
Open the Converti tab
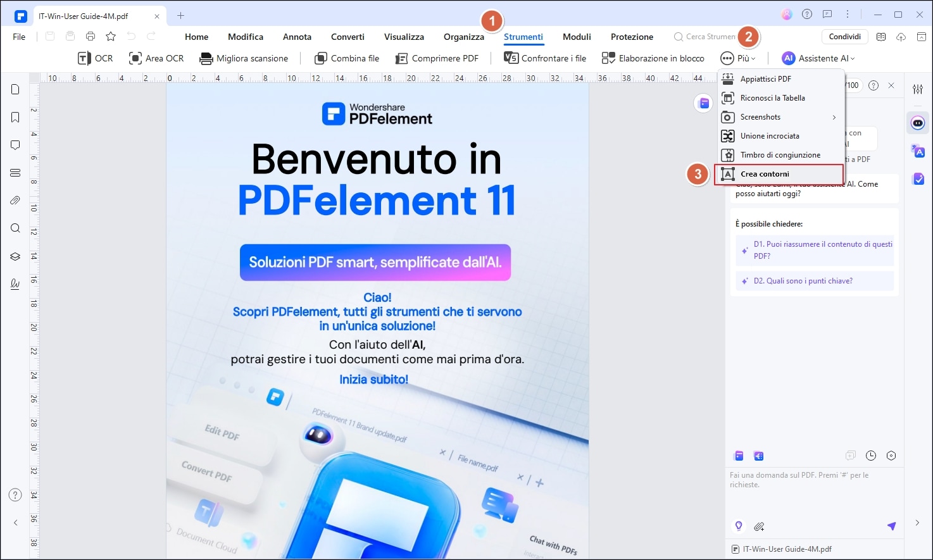click(x=348, y=37)
